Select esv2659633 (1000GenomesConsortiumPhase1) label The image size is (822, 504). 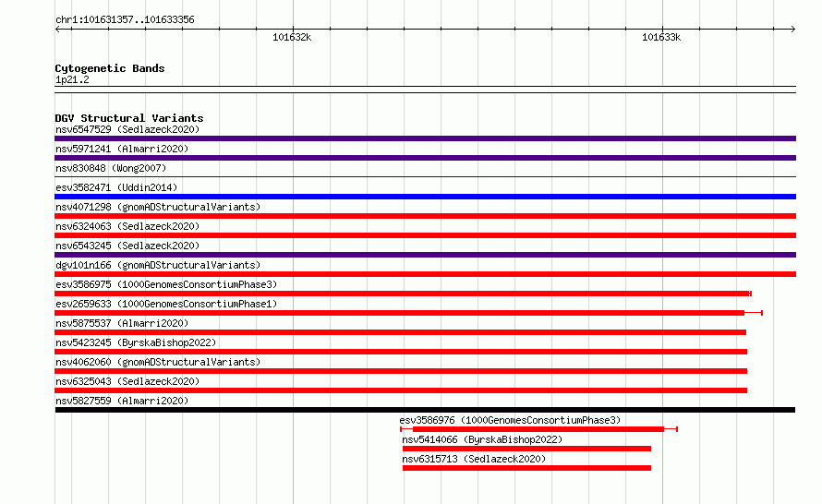[x=166, y=304]
